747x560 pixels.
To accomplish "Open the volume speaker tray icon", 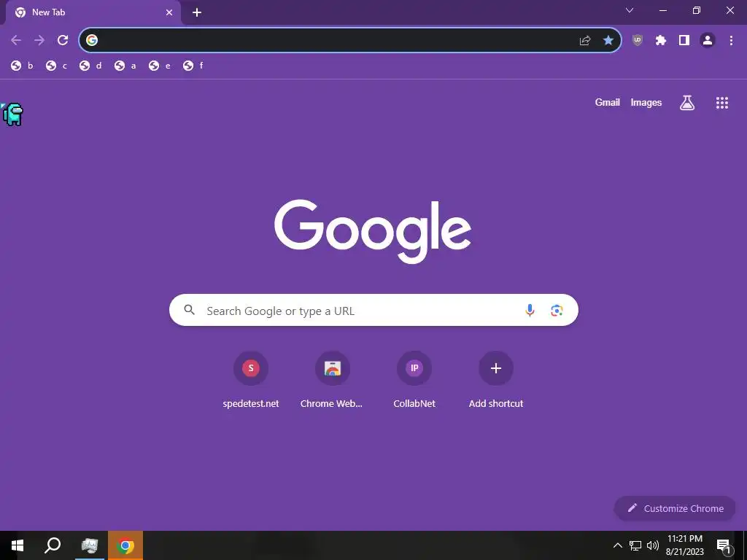I will pos(653,545).
